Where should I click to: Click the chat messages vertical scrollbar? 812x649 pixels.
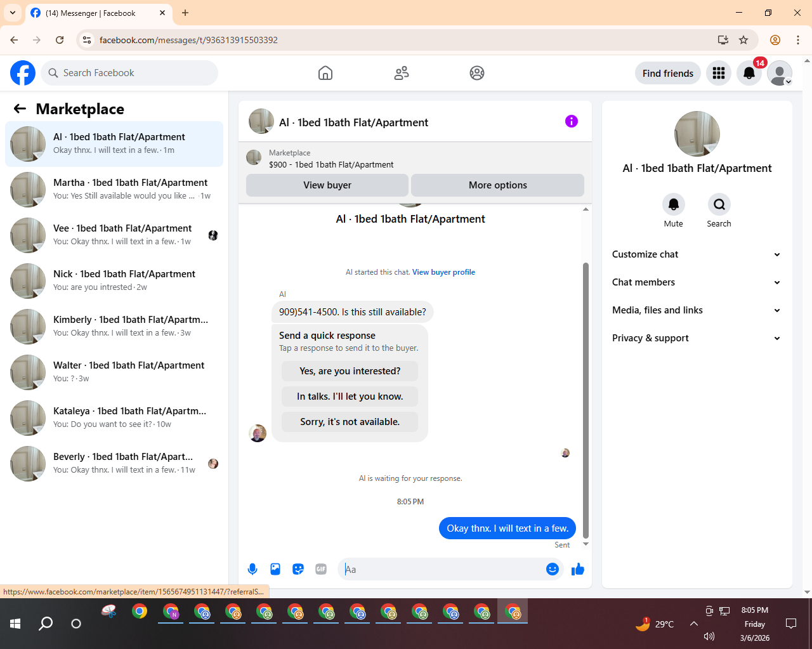click(x=586, y=400)
